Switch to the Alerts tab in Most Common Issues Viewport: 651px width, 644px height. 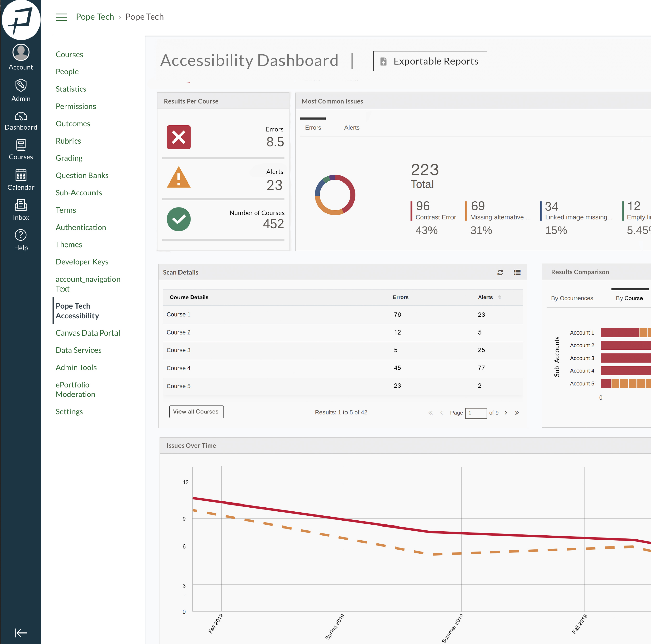coord(352,128)
